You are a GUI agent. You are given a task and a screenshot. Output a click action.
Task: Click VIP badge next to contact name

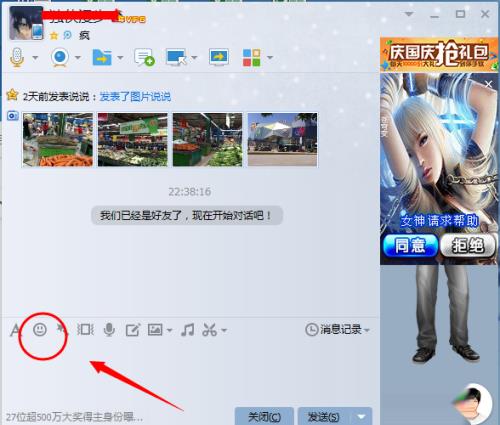coord(132,19)
